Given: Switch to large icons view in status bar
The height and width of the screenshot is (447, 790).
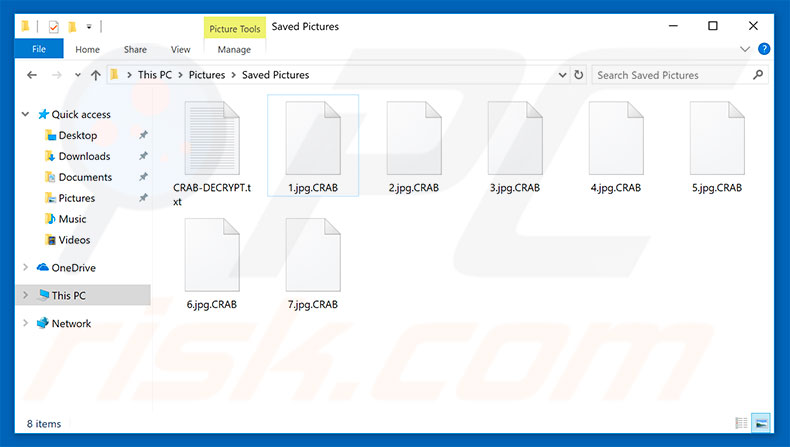Looking at the screenshot, I should click(x=760, y=424).
